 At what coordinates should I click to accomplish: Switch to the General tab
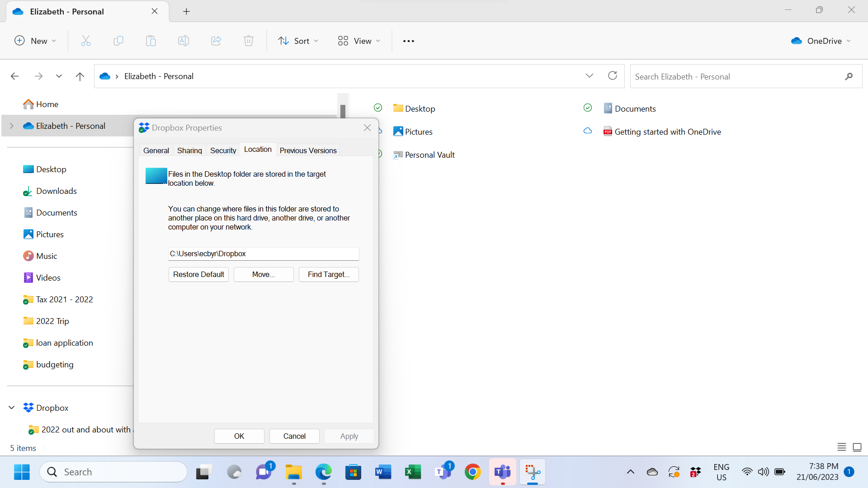pyautogui.click(x=156, y=150)
